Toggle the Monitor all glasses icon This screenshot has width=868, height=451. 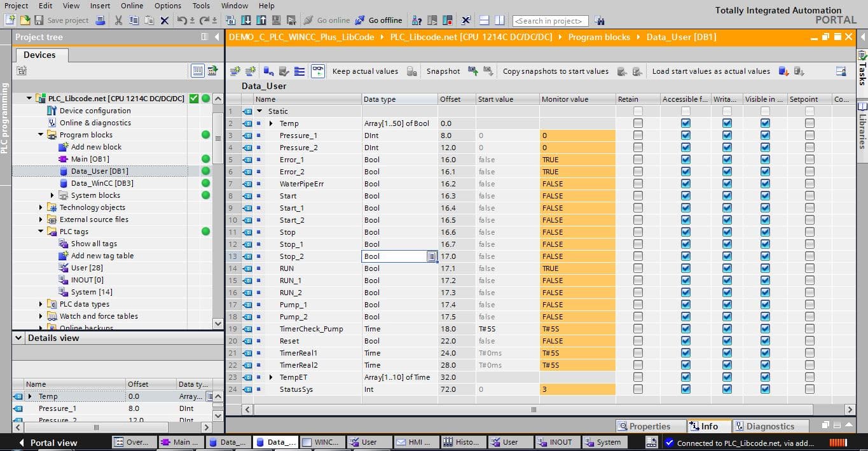click(x=317, y=71)
